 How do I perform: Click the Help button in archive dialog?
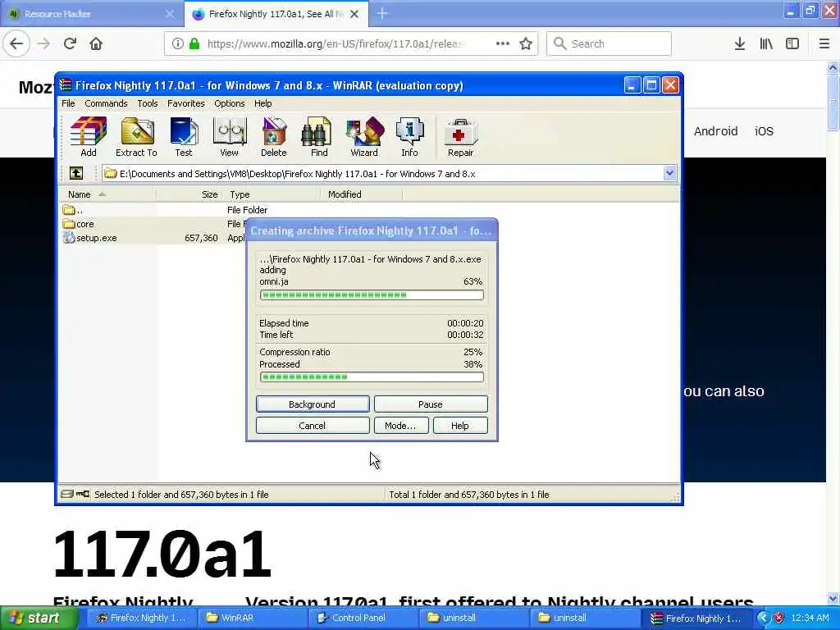(x=460, y=426)
